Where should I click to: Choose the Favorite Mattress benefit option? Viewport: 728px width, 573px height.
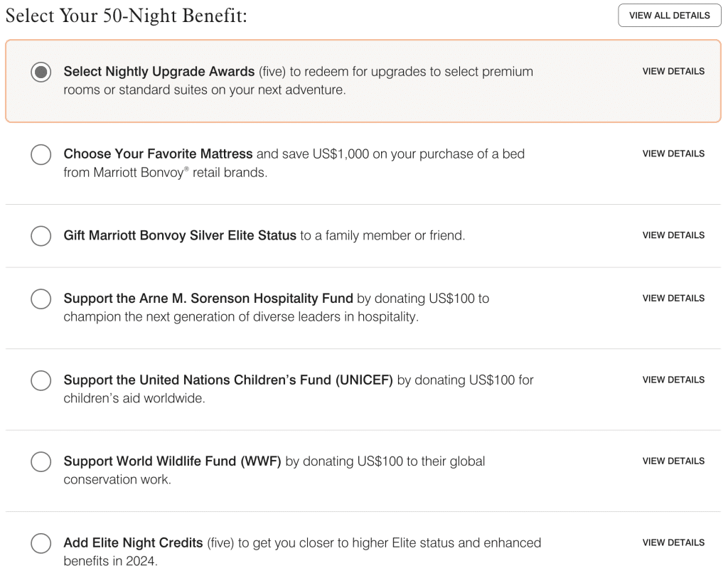tap(41, 154)
